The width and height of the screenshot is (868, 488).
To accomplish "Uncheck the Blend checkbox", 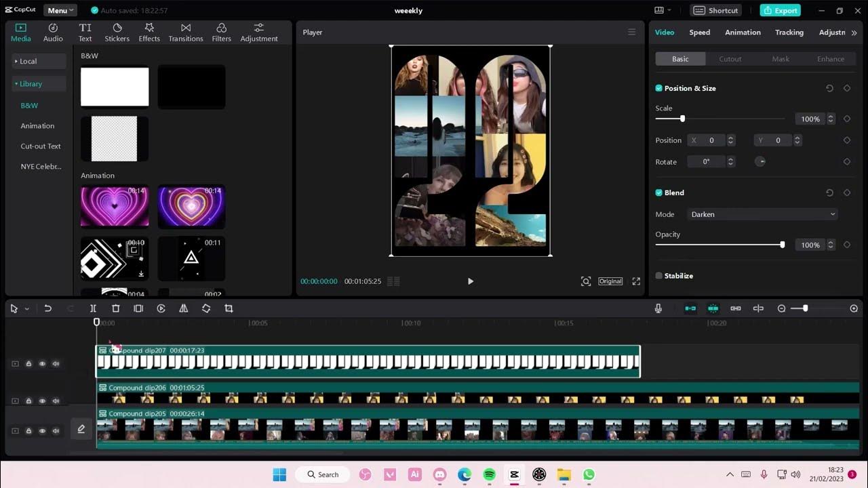I will coord(658,192).
